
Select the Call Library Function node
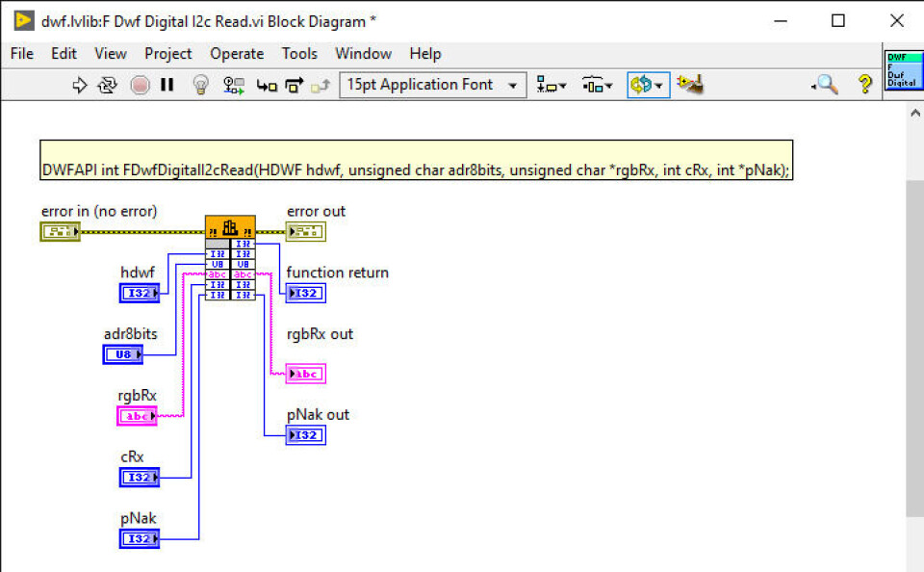pos(230,258)
